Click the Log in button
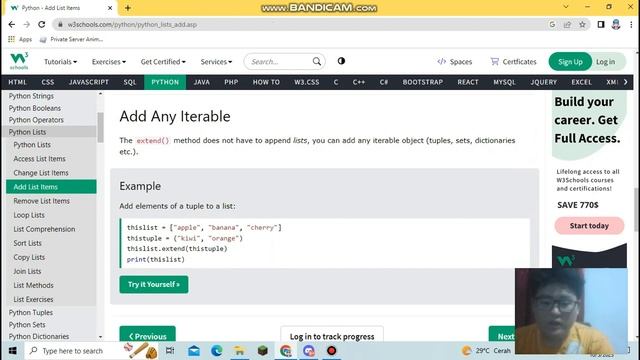 tap(607, 62)
